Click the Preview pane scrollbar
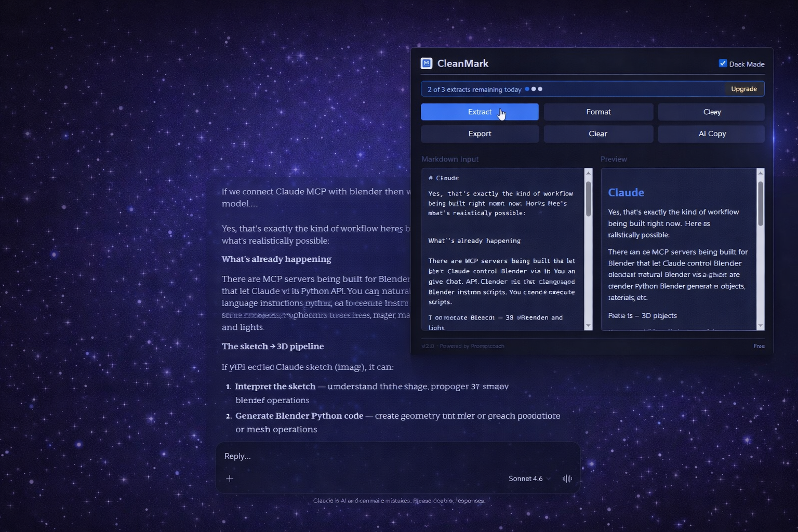The height and width of the screenshot is (532, 798). 760,200
